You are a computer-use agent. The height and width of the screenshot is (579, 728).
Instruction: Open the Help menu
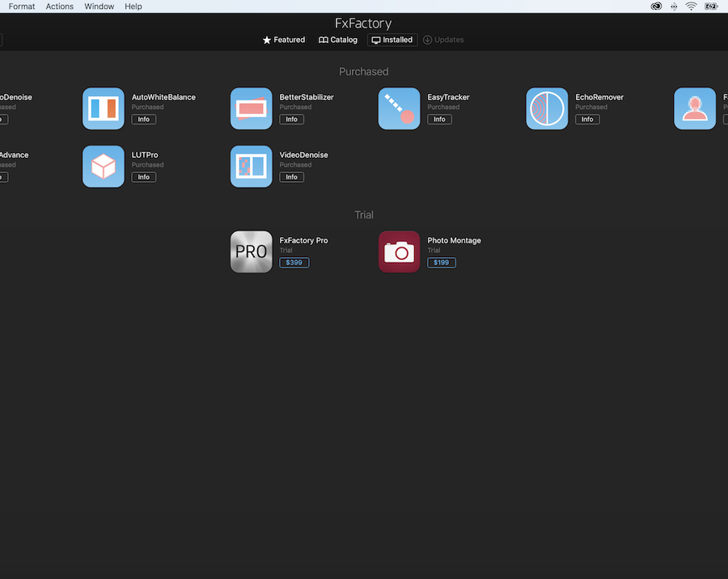pyautogui.click(x=133, y=6)
